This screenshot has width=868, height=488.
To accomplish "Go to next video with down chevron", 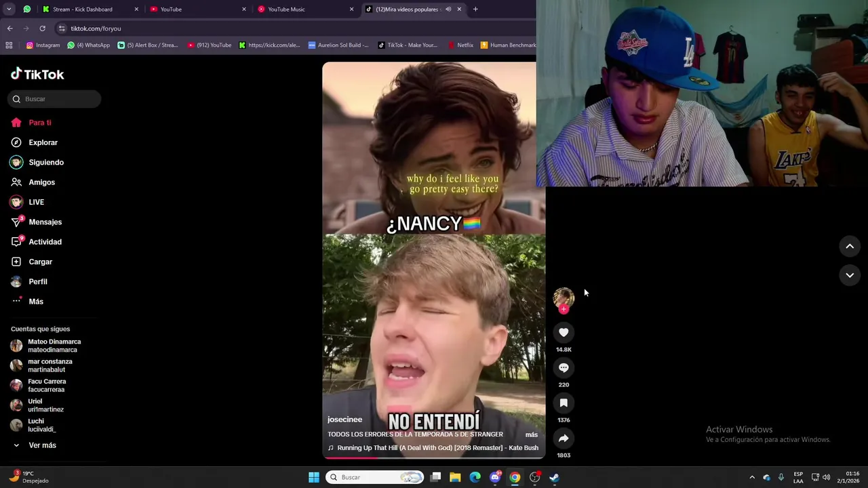I will pos(850,274).
